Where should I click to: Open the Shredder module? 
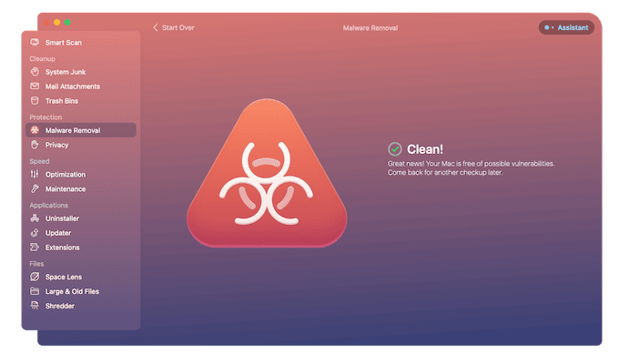(81, 306)
